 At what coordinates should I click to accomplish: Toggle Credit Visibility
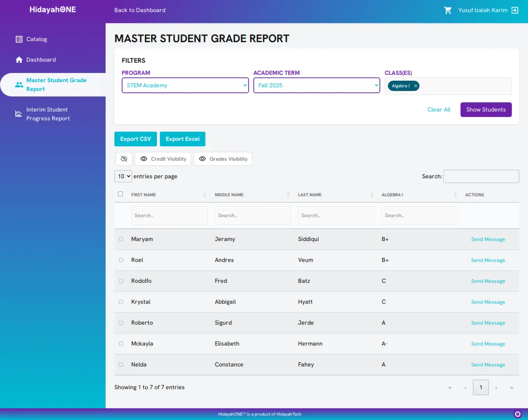point(163,159)
